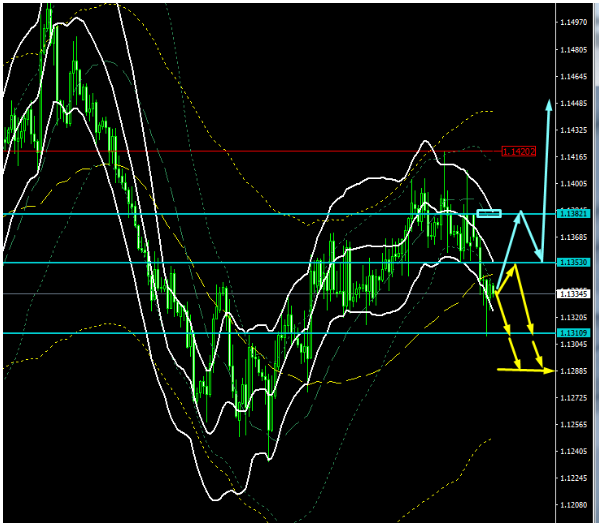The height and width of the screenshot is (525, 601).
Task: Click the 1.12405 axis price level
Action: (x=574, y=451)
